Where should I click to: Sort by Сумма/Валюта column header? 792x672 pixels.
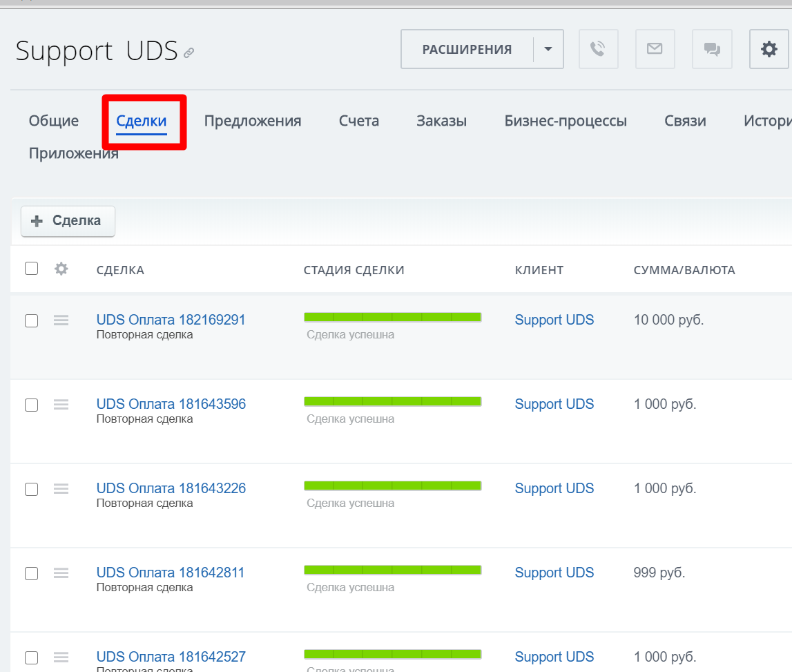pos(684,270)
